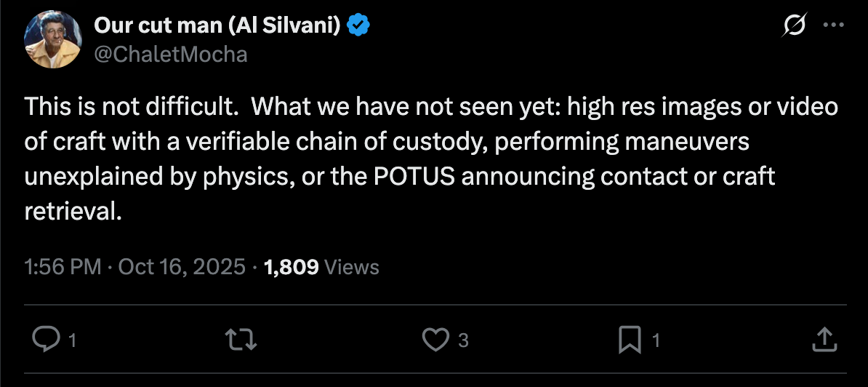Bookmark this post with the bookmark icon
The width and height of the screenshot is (868, 387).
coord(630,338)
